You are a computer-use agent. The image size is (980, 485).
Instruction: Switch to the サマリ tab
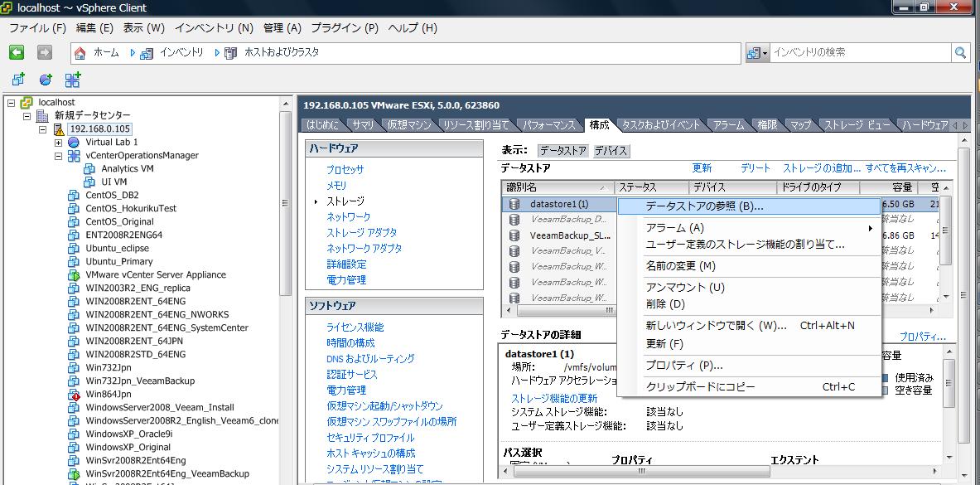click(363, 125)
